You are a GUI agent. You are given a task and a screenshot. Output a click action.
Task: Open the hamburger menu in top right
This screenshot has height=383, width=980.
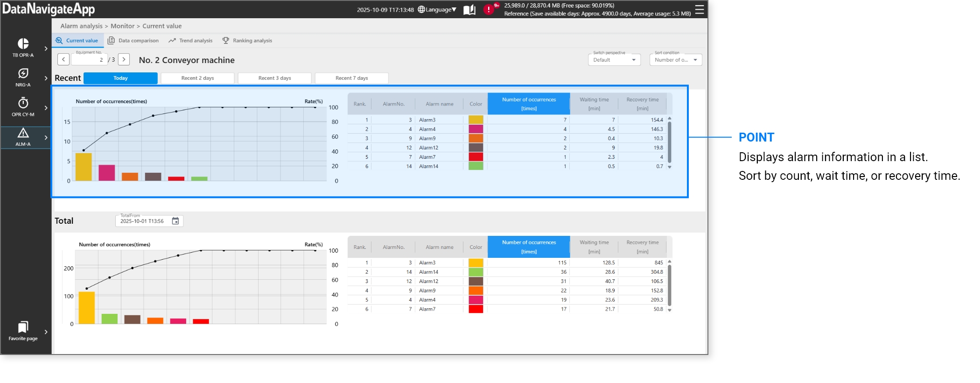click(x=699, y=10)
